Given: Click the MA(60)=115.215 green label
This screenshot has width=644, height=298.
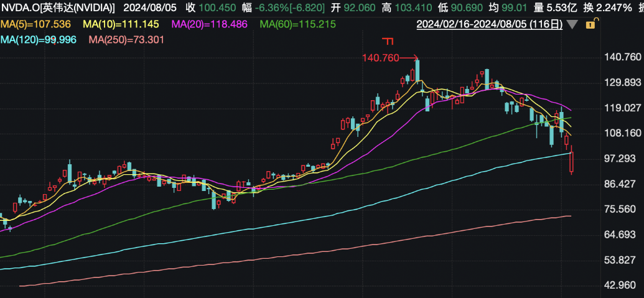Looking at the screenshot, I should coord(297,25).
